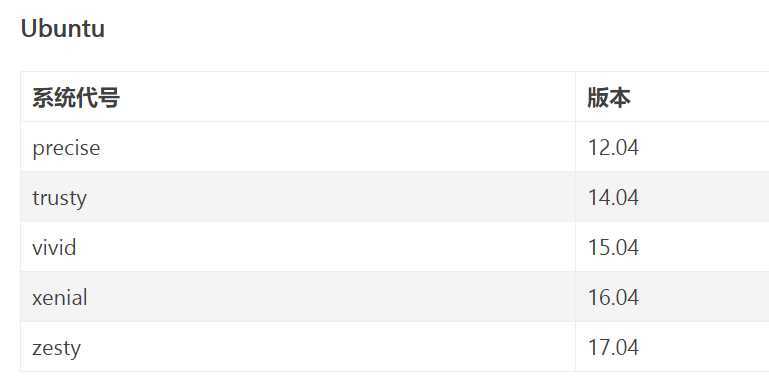Click the 16.04 version cell
The height and width of the screenshot is (377, 769).
click(672, 297)
